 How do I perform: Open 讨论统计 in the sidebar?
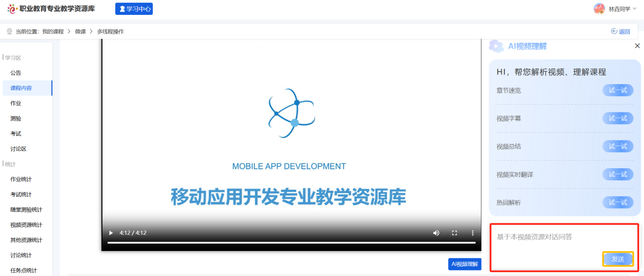21,255
